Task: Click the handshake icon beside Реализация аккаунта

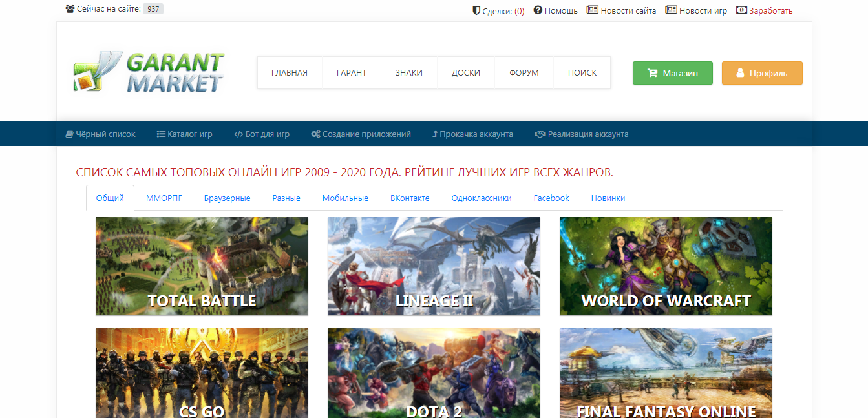Action: coord(540,134)
